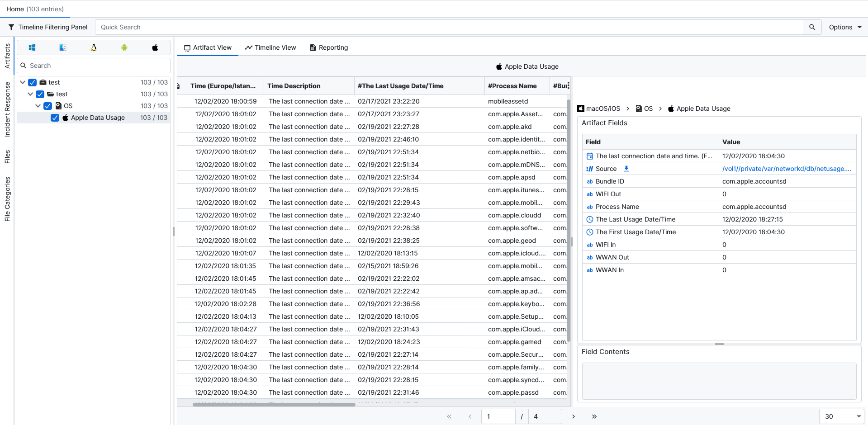Open the Reporting tab

click(329, 47)
